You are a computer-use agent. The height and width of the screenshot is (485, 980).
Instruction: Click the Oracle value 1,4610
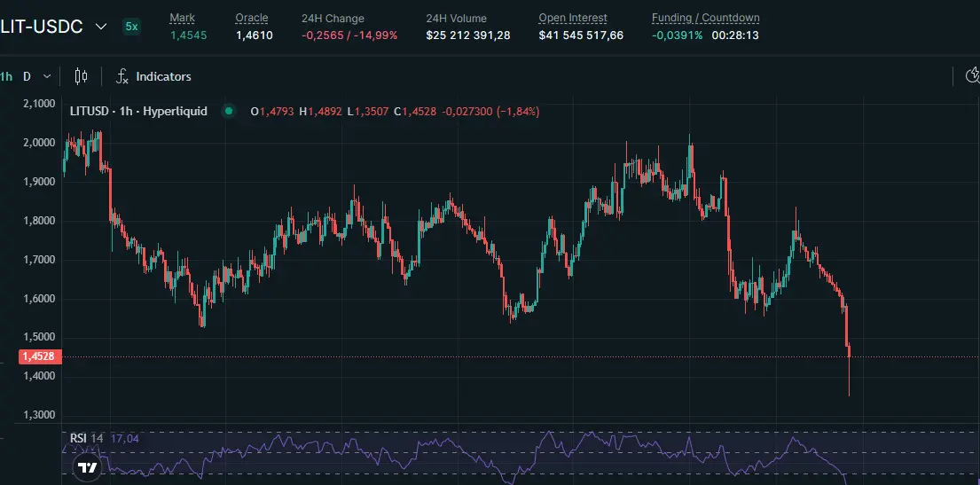[254, 35]
